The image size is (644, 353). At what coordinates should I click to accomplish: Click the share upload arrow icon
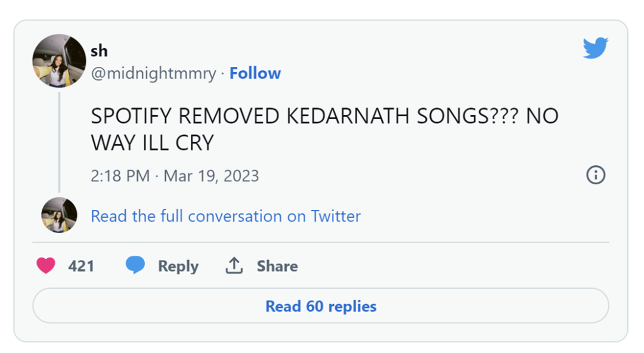coord(234,265)
